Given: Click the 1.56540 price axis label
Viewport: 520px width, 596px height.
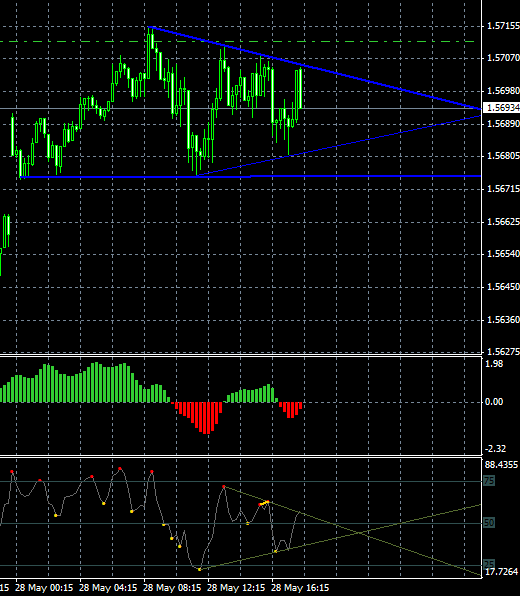Looking at the screenshot, I should point(503,254).
